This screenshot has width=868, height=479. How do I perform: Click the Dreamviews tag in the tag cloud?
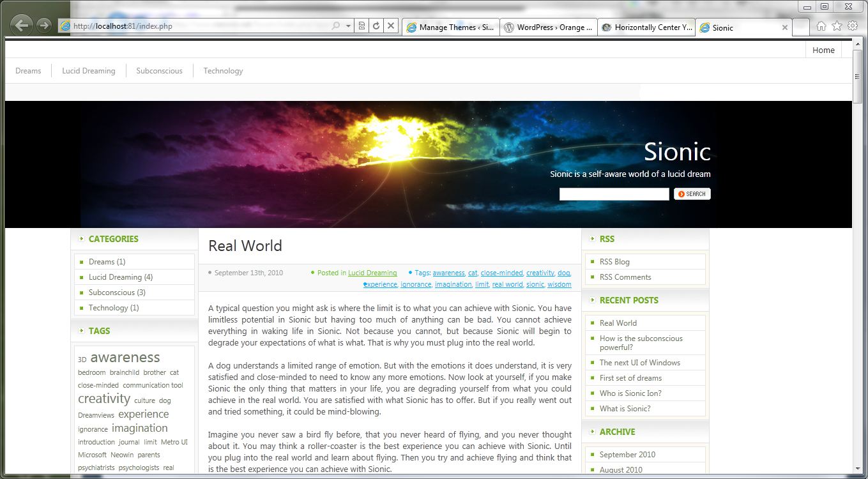(96, 415)
